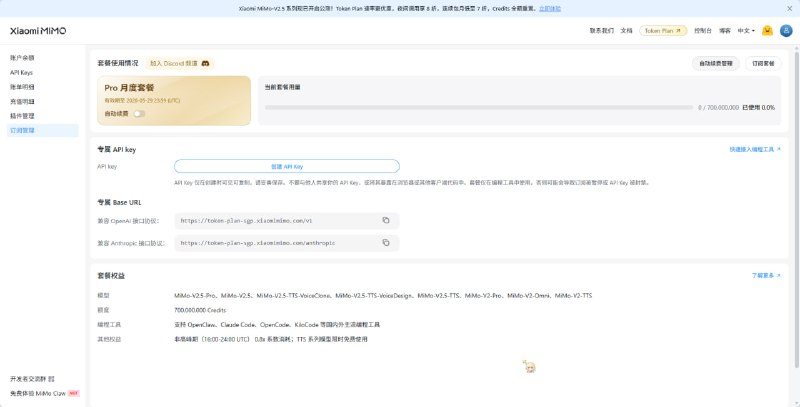Click the 立即体验 link in the banner
Image resolution: width=800 pixels, height=407 pixels.
tap(550, 9)
